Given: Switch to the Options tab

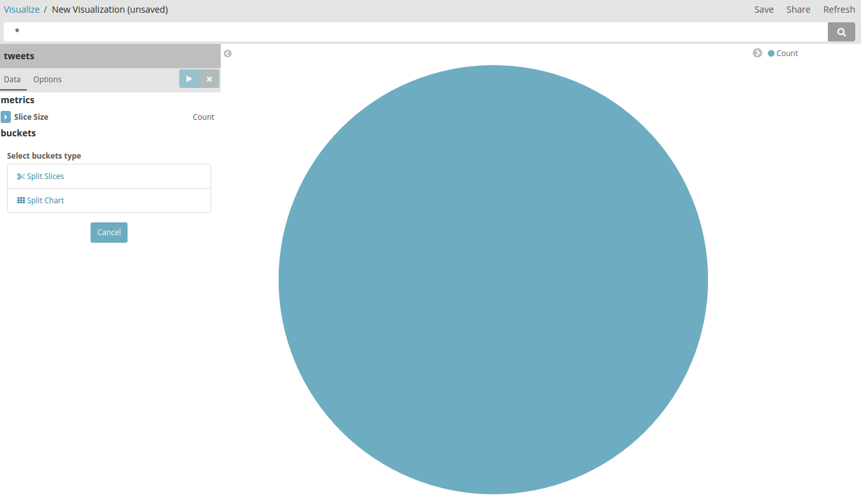Looking at the screenshot, I should coord(47,80).
